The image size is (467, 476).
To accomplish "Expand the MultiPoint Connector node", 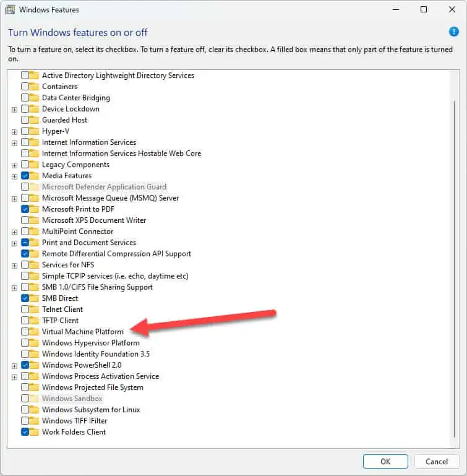I will click(14, 232).
